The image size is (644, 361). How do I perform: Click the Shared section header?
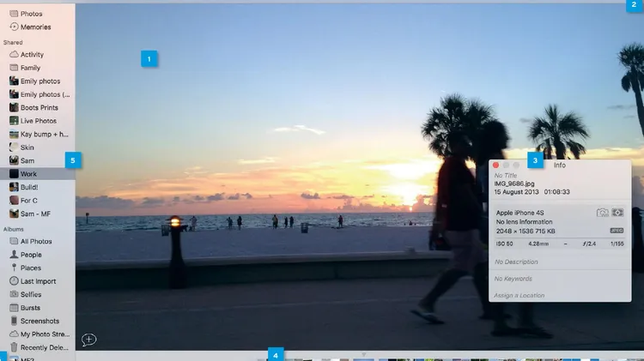coord(13,42)
